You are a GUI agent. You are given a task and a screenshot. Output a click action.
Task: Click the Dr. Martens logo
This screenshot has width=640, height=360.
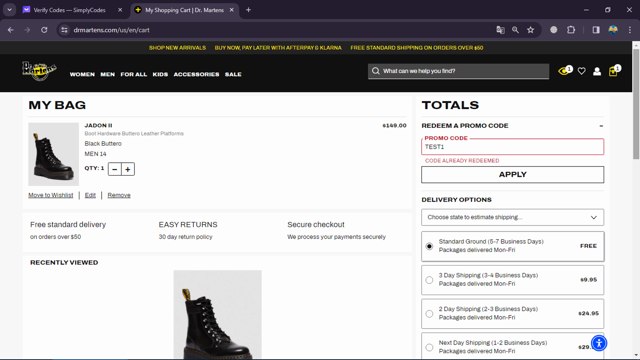click(x=39, y=71)
